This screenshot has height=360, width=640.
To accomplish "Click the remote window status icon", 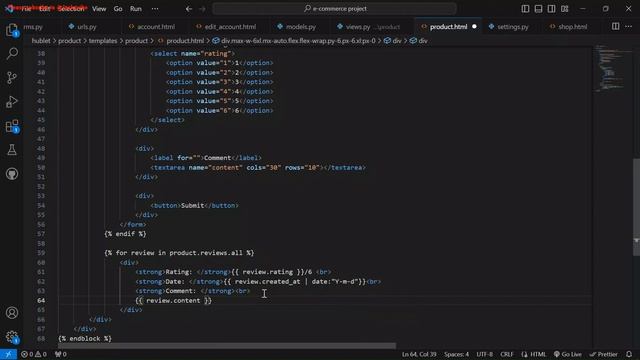I will coord(8,354).
